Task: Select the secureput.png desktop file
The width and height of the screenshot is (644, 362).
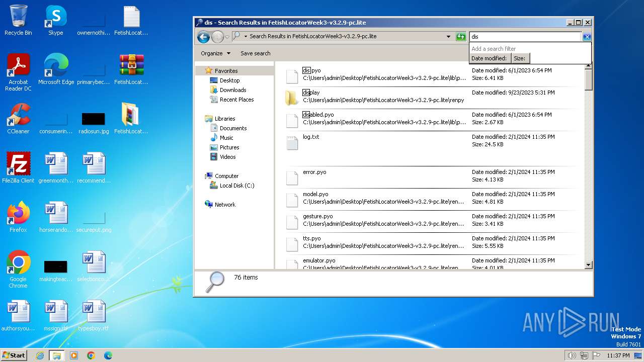Action: coord(94,221)
